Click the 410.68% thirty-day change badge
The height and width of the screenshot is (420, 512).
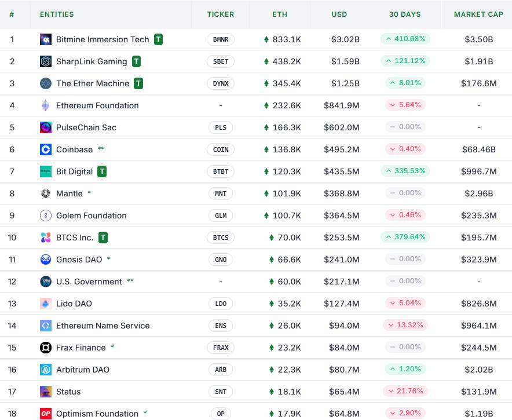coord(405,39)
